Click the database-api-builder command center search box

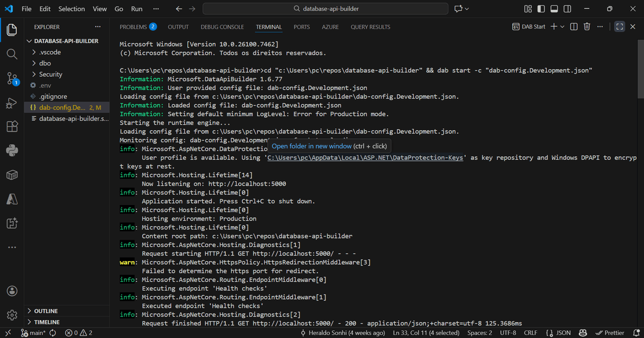click(x=326, y=8)
